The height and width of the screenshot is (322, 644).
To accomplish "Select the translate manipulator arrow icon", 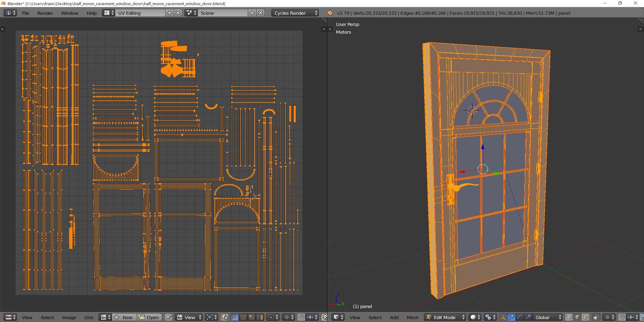I will (511, 317).
